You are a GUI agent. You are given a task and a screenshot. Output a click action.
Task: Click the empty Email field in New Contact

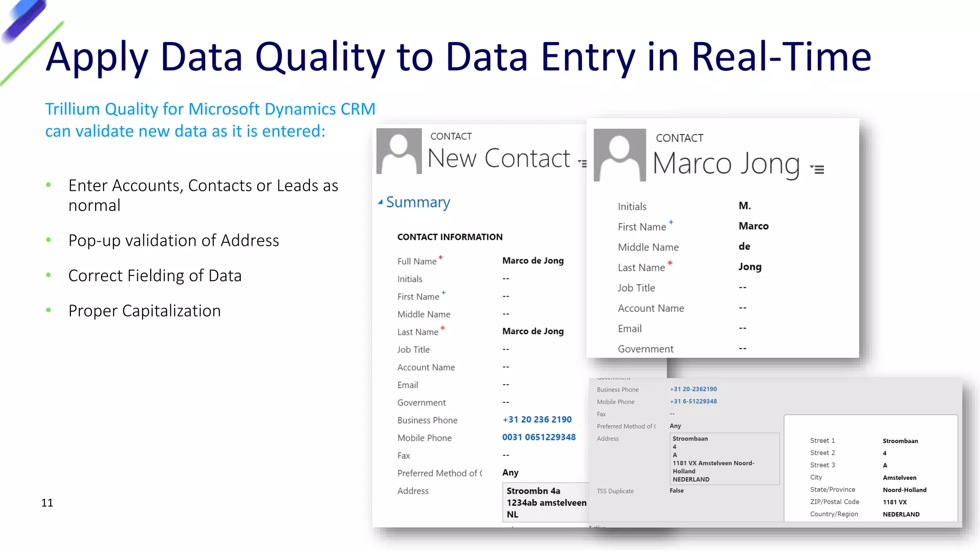click(506, 385)
